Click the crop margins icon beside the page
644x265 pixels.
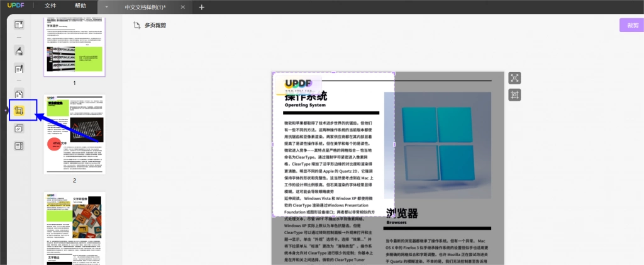(x=514, y=95)
